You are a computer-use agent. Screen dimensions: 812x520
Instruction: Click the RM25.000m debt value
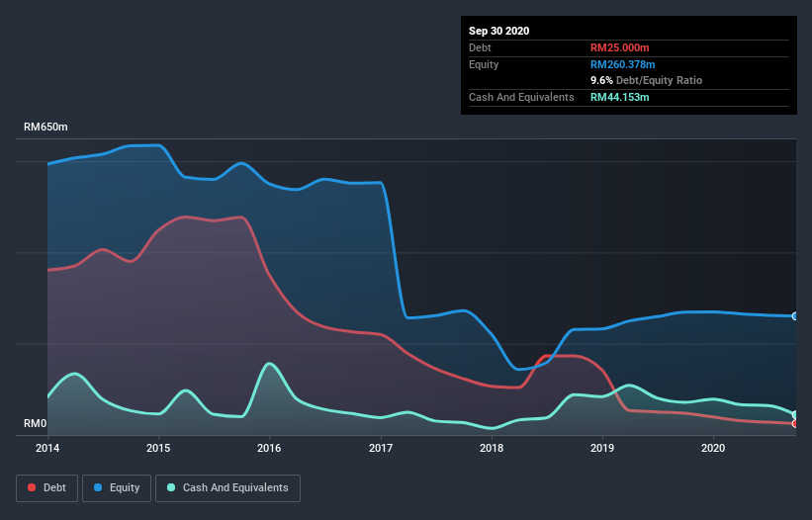(x=620, y=47)
